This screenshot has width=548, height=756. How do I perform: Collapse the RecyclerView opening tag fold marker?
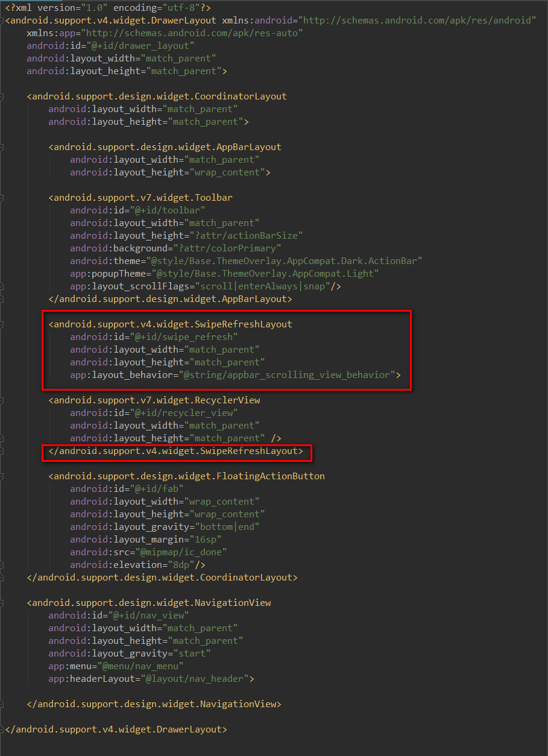tap(2, 400)
